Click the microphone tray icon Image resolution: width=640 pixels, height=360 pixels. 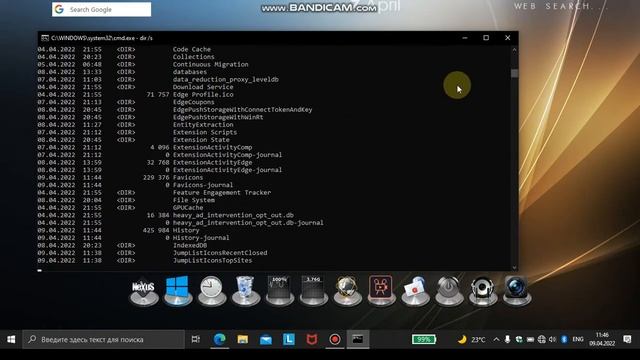coord(507,339)
